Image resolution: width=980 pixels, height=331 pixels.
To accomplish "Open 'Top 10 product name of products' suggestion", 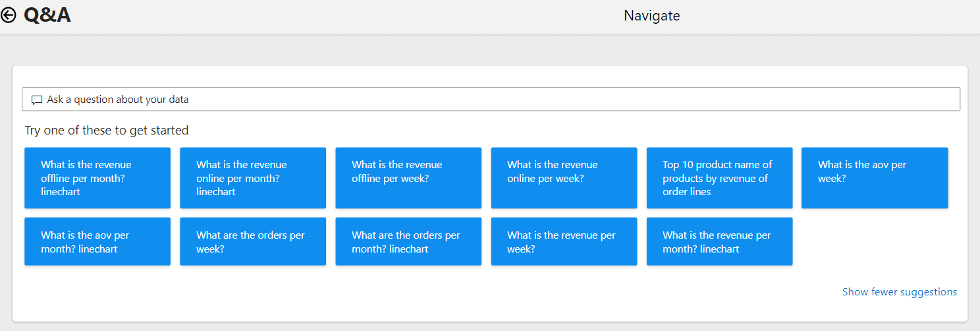I will click(x=719, y=178).
